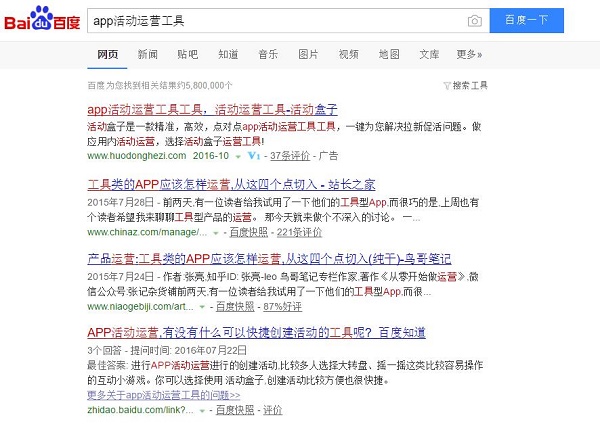This screenshot has height=426, width=600.
Task: Click result count text 约5,800,000个
Action: click(x=204, y=85)
